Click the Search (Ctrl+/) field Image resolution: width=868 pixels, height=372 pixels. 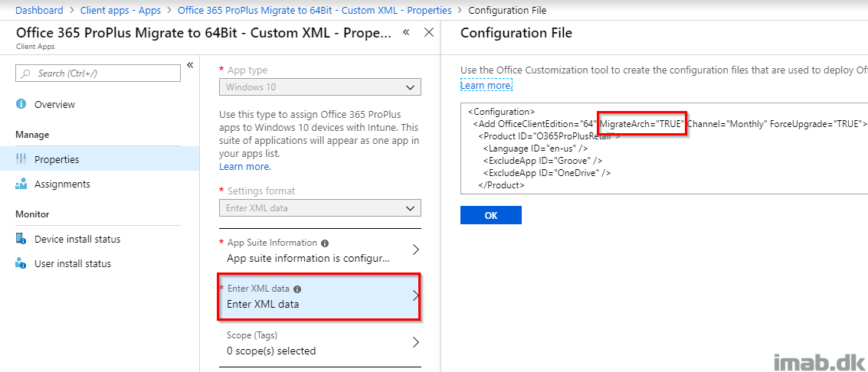[x=98, y=73]
